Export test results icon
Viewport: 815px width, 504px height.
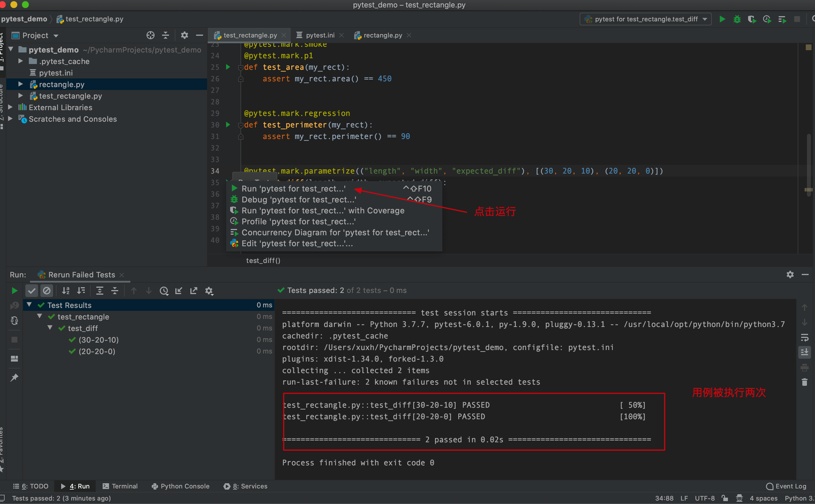click(x=194, y=291)
